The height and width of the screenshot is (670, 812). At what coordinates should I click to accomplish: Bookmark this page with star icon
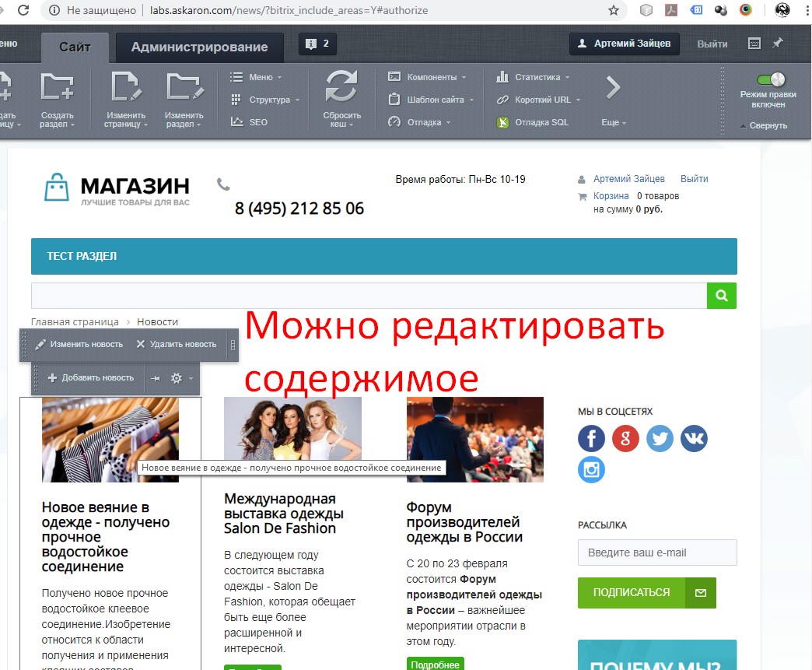[614, 11]
